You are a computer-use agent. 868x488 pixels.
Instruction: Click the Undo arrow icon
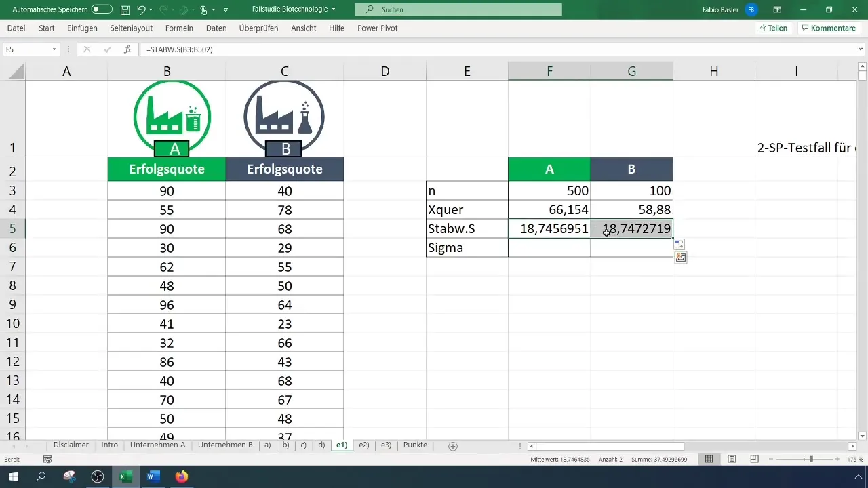[141, 9]
